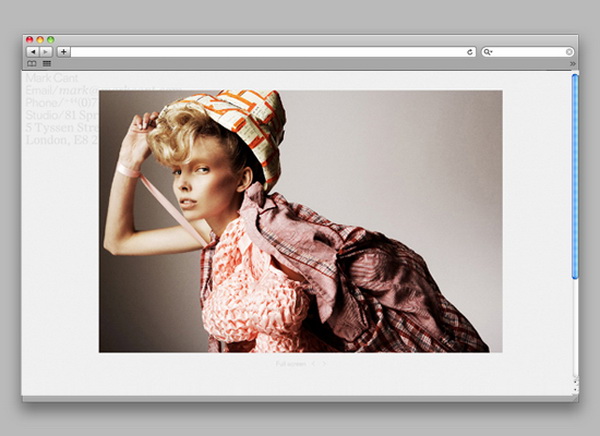Go to the previous image arrow
This screenshot has height=436, width=600.
click(313, 364)
